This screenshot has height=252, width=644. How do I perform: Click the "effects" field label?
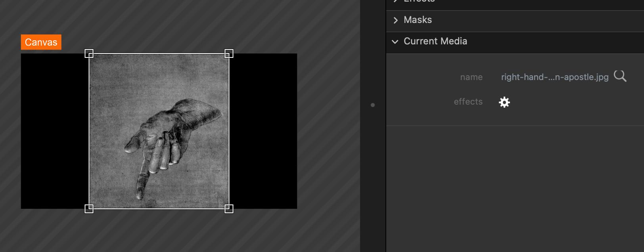[x=468, y=102]
